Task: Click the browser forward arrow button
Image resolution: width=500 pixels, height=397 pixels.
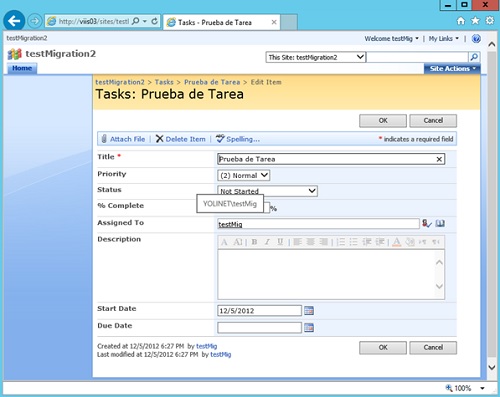Action: 35,22
